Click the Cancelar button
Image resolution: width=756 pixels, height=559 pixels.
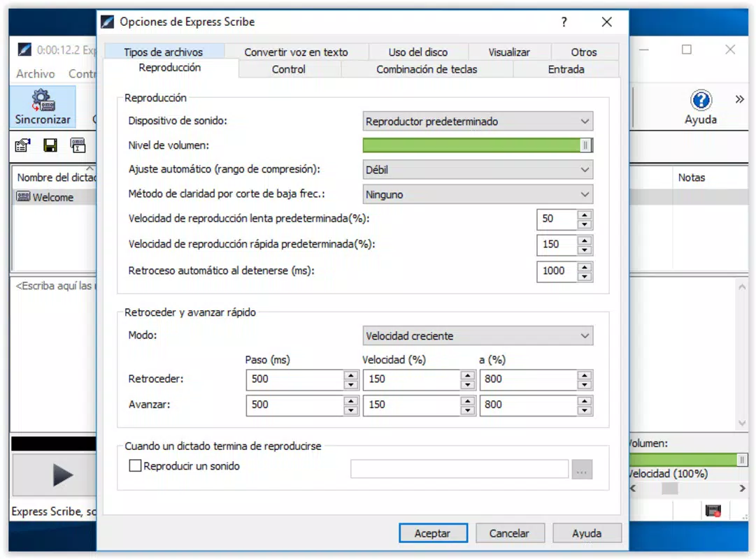(510, 533)
